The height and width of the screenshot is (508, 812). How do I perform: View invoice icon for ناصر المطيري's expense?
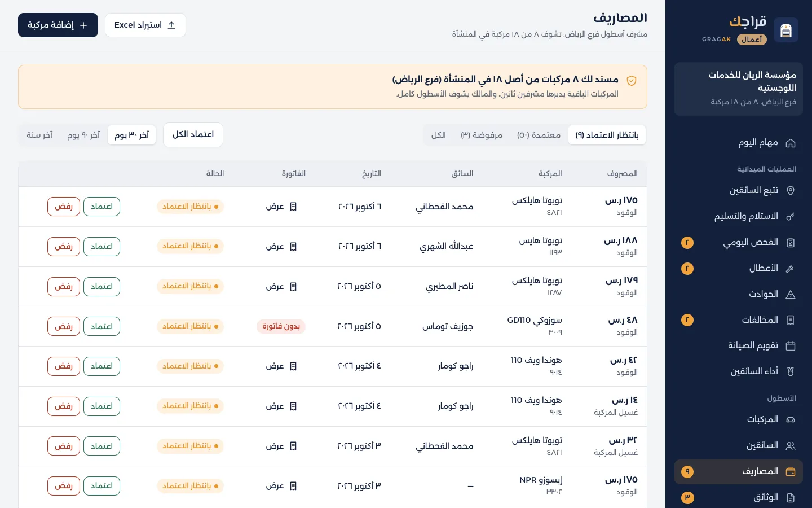(x=293, y=287)
